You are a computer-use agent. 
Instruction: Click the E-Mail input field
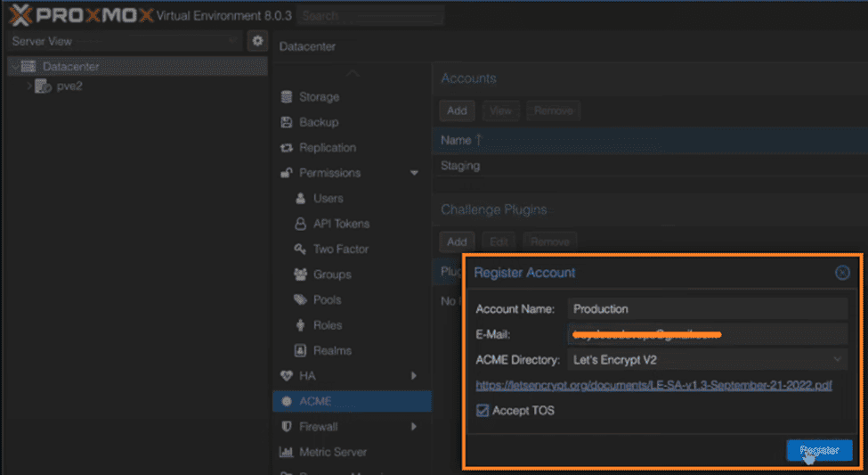[708, 334]
